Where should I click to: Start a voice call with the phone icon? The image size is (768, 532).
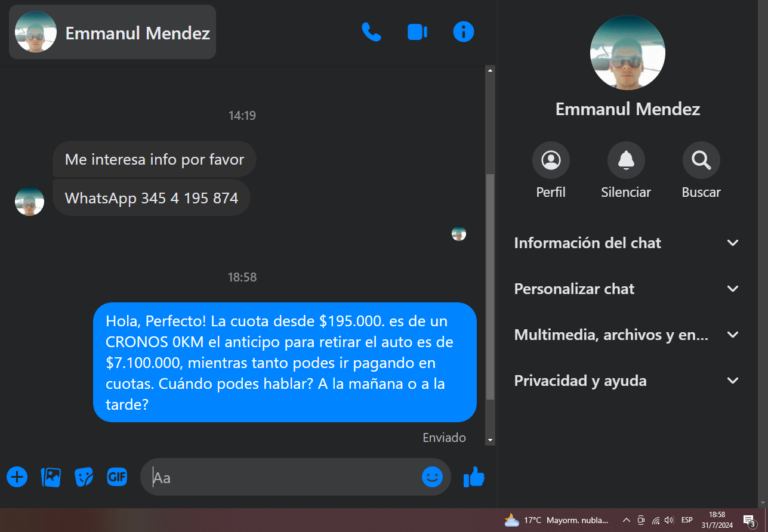(x=371, y=32)
